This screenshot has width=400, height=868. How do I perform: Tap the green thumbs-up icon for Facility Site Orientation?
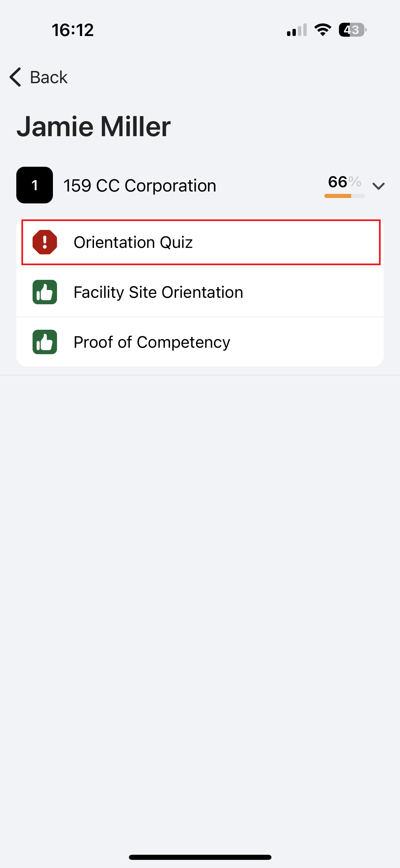(x=45, y=292)
